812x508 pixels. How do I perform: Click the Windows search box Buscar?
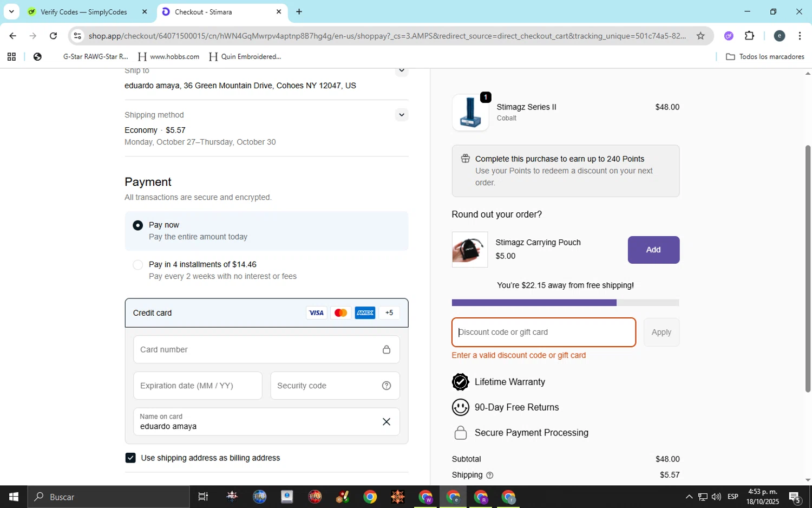coord(108,497)
